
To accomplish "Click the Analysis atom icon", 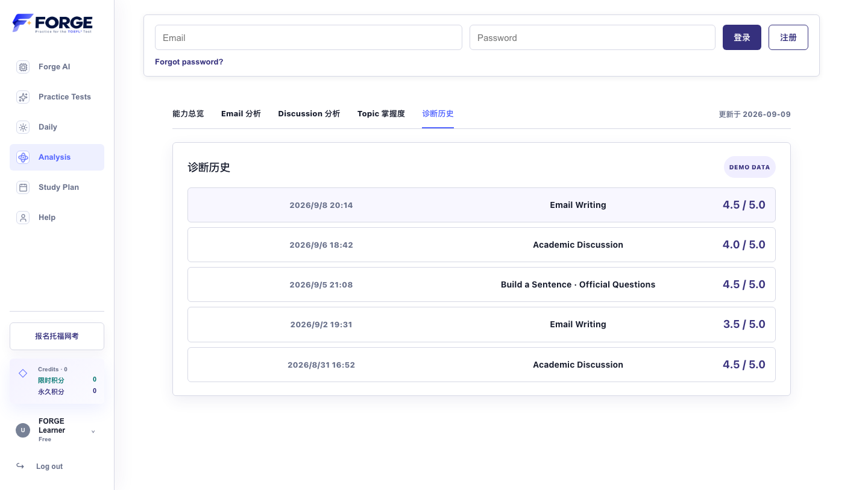I will (23, 157).
